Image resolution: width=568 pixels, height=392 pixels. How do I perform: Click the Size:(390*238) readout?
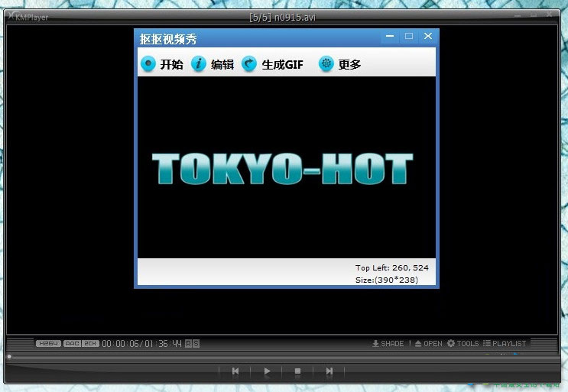tap(387, 280)
